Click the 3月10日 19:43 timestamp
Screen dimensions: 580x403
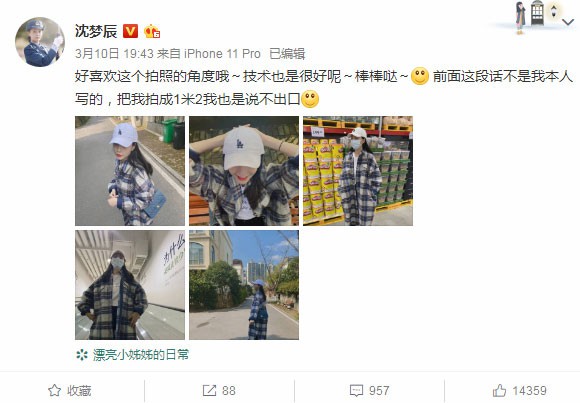114,54
